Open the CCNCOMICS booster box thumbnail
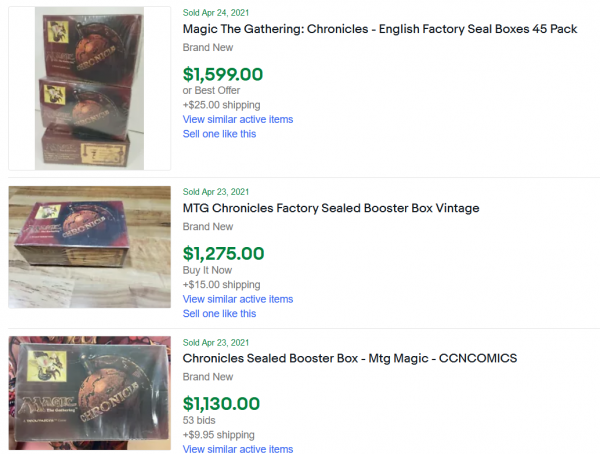This screenshot has width=600, height=454. click(x=89, y=394)
